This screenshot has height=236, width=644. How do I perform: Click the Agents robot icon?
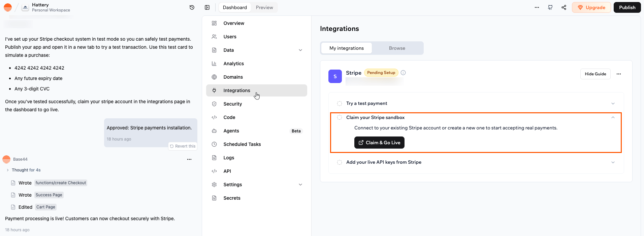coord(214,131)
